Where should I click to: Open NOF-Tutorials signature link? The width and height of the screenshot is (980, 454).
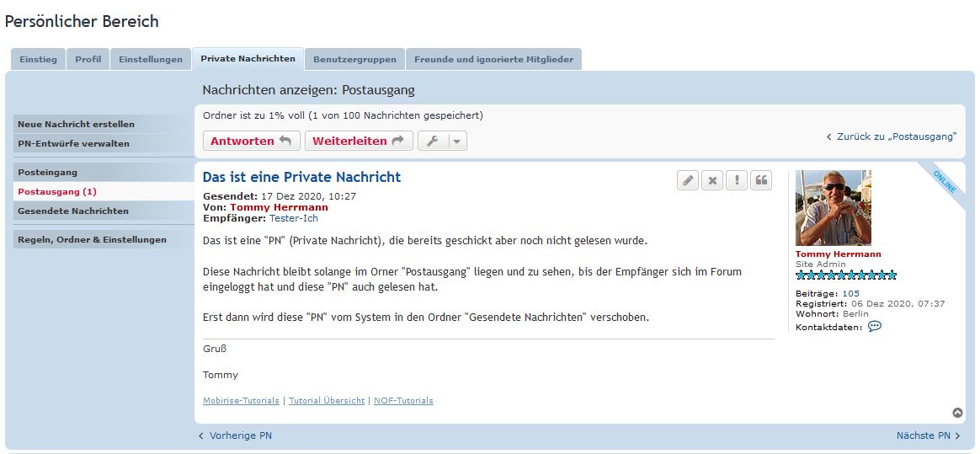[x=403, y=401]
